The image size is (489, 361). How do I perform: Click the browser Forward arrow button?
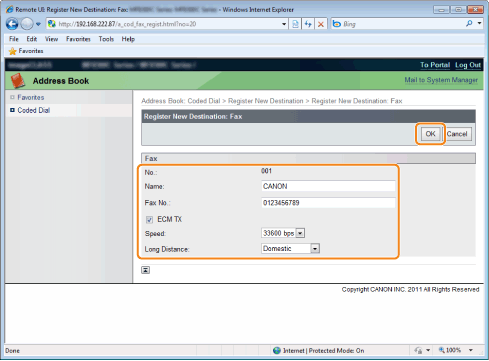[x=27, y=24]
